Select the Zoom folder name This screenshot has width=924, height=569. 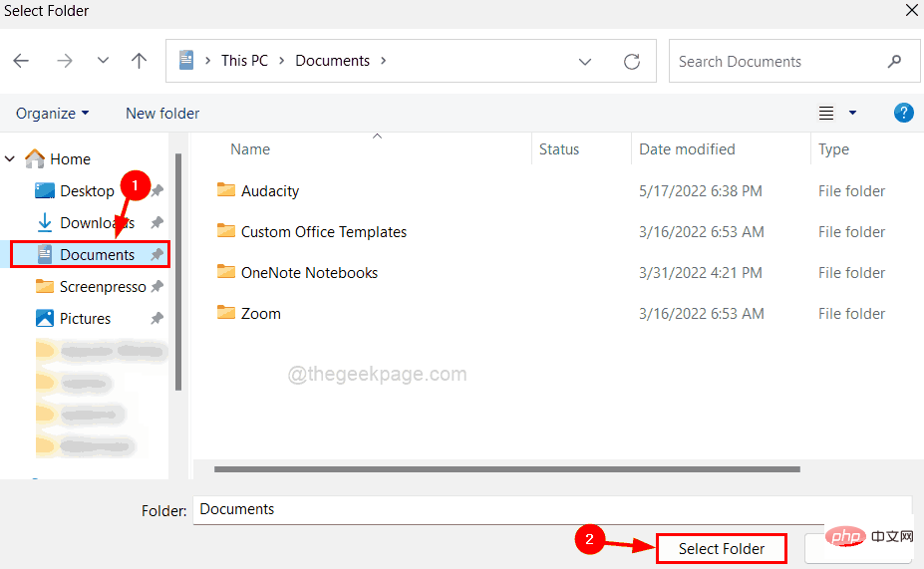(x=260, y=313)
